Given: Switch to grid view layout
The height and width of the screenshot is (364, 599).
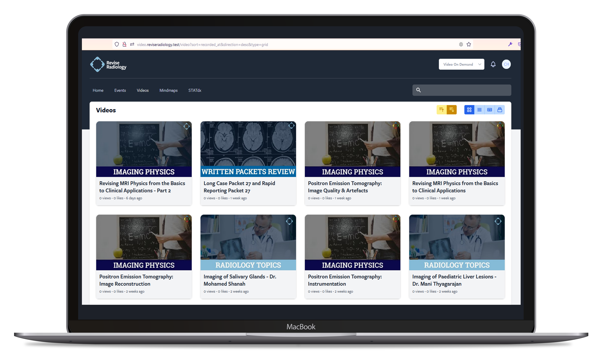Looking at the screenshot, I should (469, 110).
